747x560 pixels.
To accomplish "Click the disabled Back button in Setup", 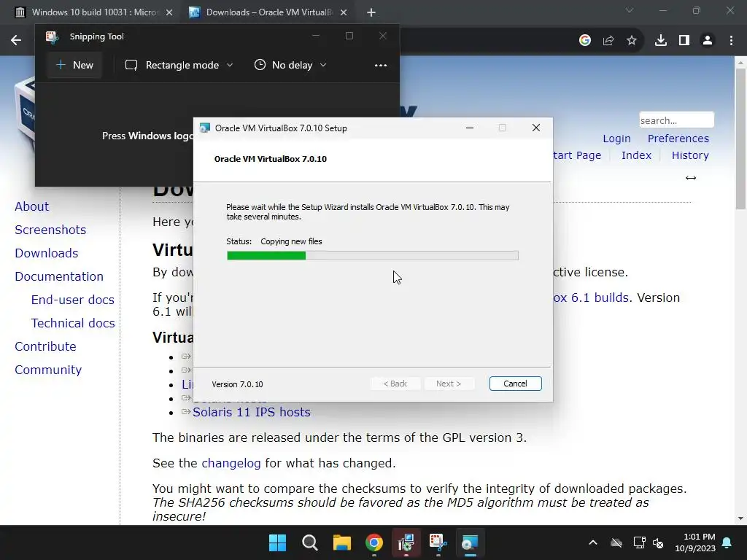I will click(395, 384).
